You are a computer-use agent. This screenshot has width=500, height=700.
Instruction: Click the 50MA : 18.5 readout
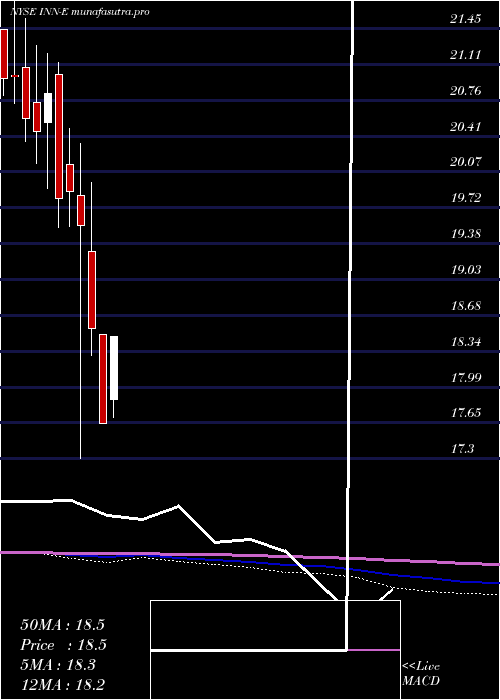[x=62, y=625]
